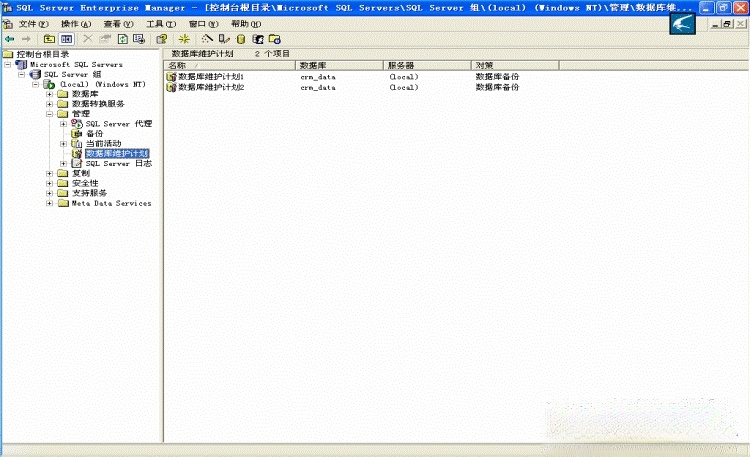
Task: Open the 文件 menu
Action: [x=33, y=23]
